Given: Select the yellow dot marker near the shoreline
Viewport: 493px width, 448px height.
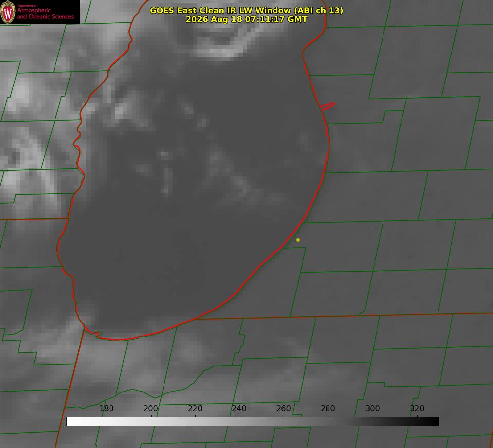Looking at the screenshot, I should point(298,240).
